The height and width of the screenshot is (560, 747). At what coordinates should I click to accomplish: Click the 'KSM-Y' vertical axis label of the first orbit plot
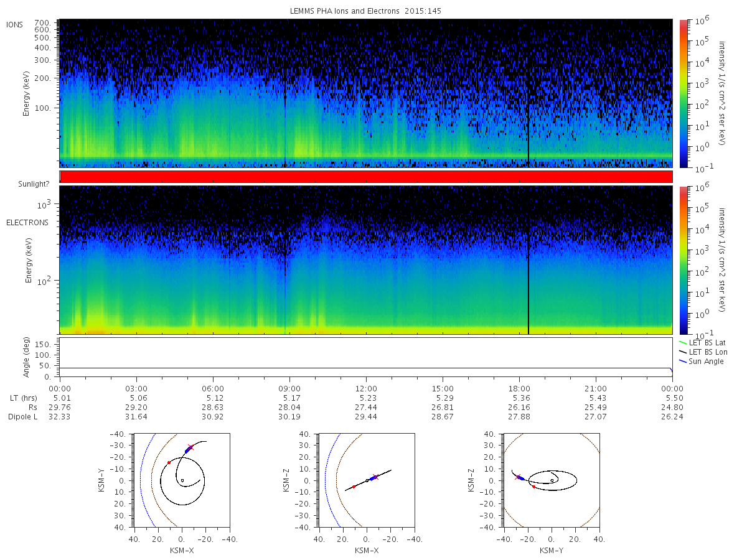coord(101,480)
